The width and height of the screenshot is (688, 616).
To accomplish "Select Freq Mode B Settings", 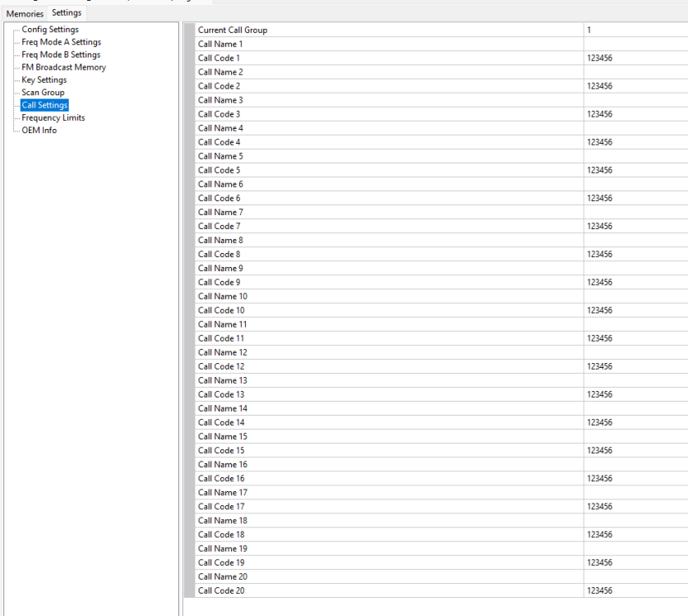I will (x=61, y=55).
